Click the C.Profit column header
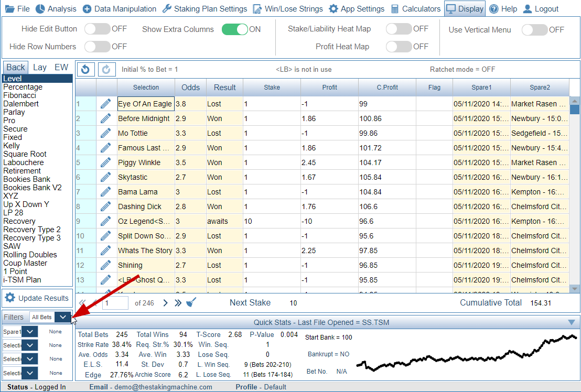Viewport: 581px width, 392px height. point(387,88)
